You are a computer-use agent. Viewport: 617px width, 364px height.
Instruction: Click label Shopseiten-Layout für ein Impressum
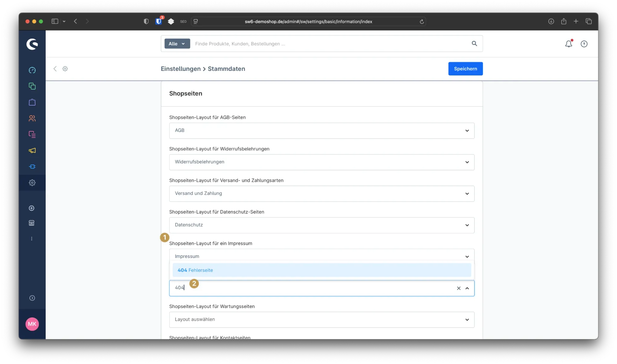point(211,243)
